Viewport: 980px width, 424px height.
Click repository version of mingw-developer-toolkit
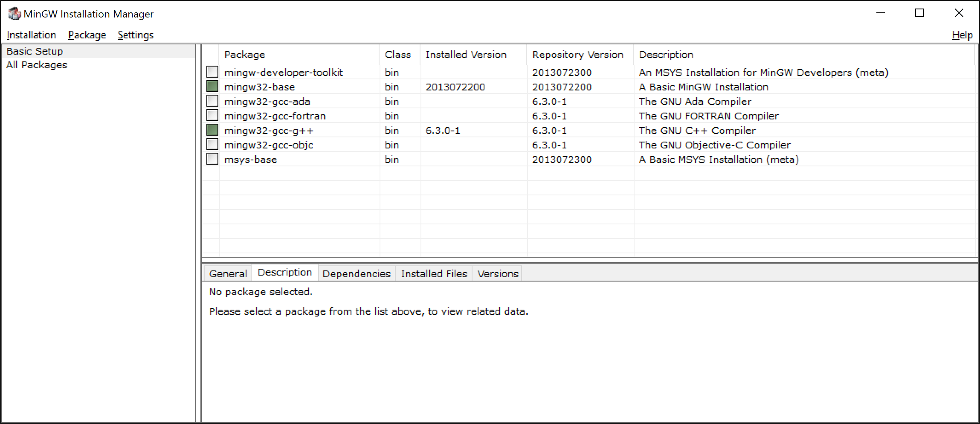pyautogui.click(x=562, y=73)
